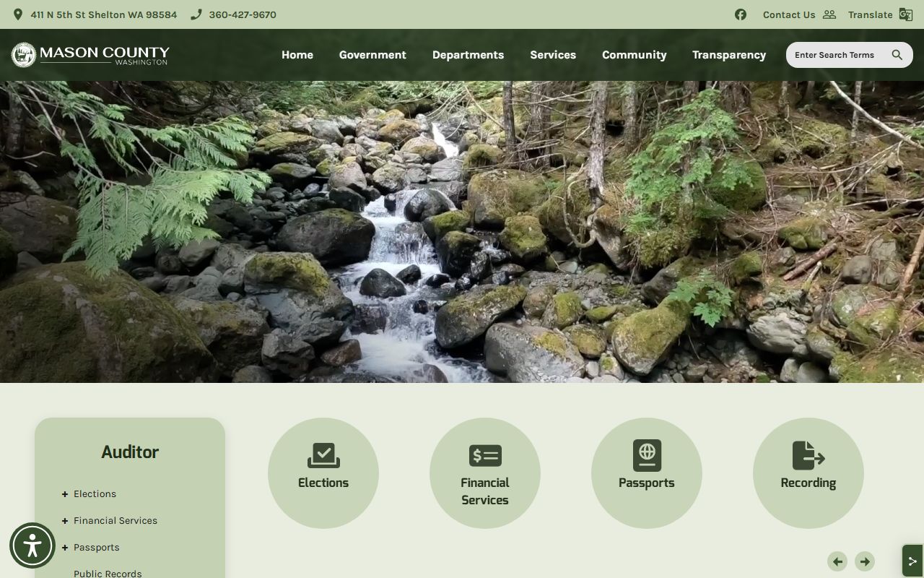Open the accessibility options widget
This screenshot has width=924, height=578.
pos(32,545)
